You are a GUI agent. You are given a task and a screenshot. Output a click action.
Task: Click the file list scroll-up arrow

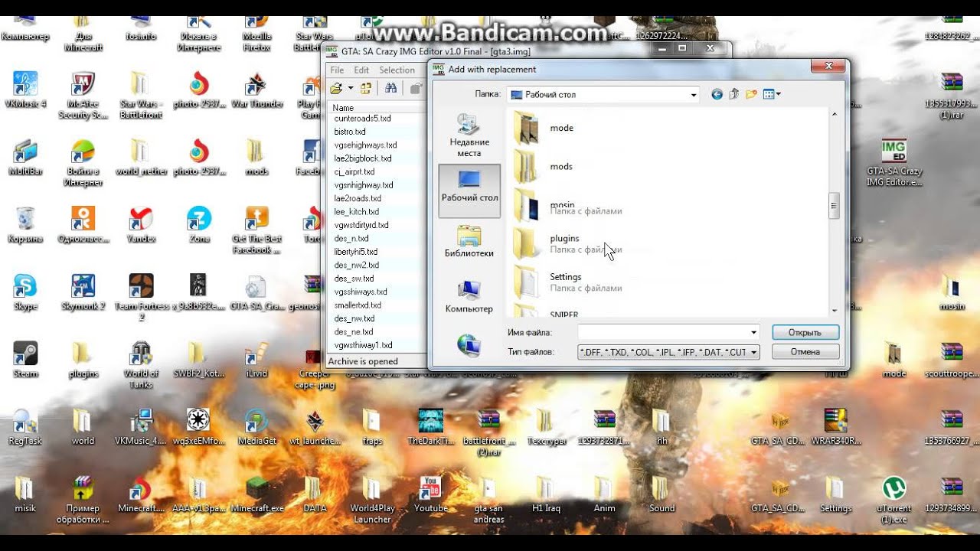834,113
